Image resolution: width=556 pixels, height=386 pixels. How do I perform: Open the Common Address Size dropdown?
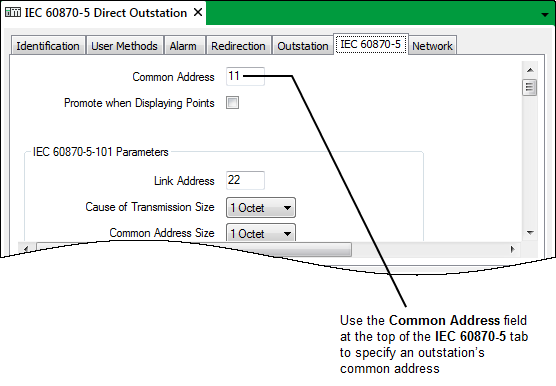click(261, 233)
